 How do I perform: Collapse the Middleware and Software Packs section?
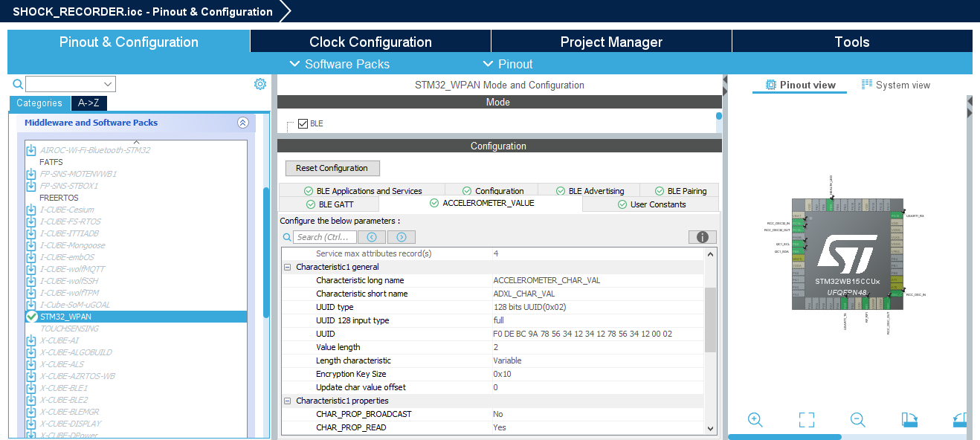(x=243, y=123)
